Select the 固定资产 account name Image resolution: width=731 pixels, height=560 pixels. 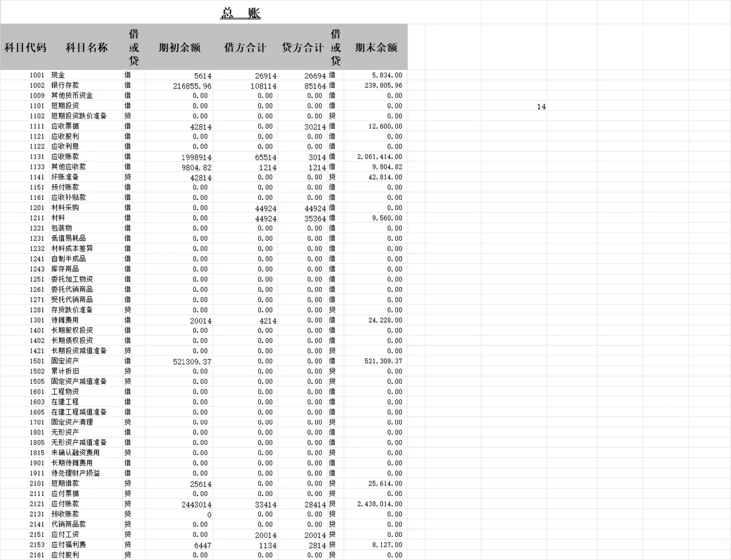click(65, 361)
